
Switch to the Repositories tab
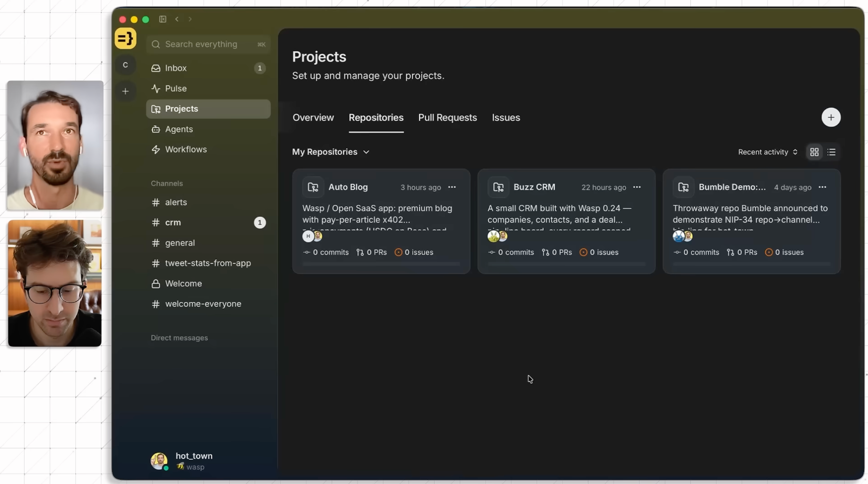(376, 118)
